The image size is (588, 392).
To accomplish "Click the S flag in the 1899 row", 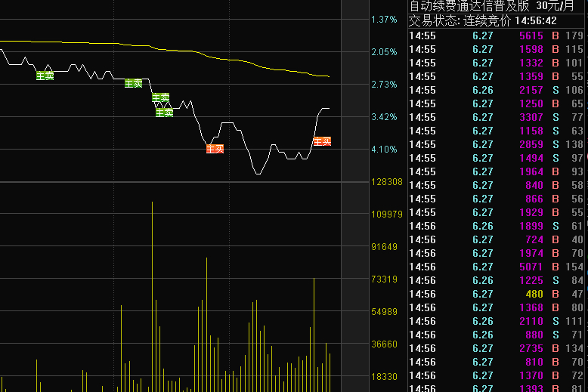I will point(556,226).
